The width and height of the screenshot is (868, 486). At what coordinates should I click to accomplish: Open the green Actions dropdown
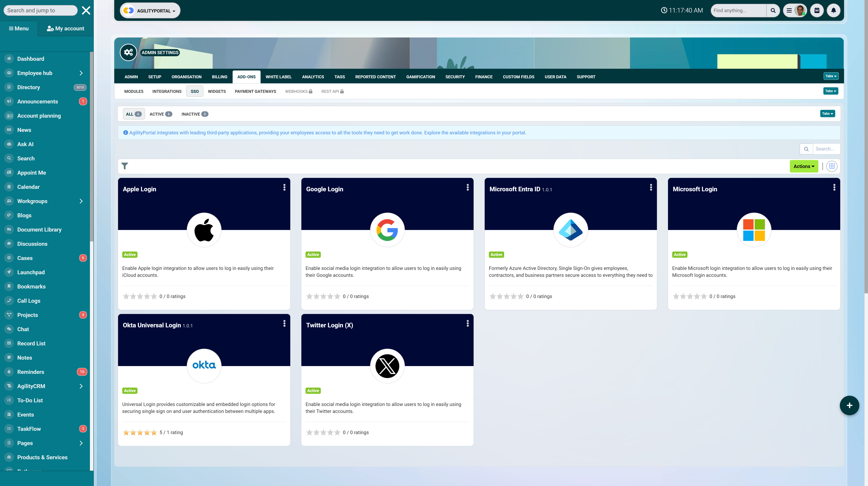click(804, 166)
